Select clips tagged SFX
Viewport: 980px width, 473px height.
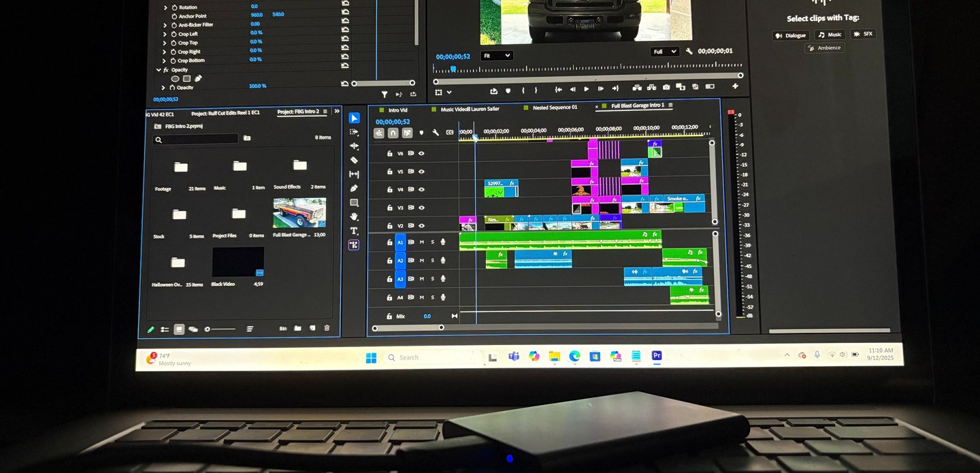click(864, 33)
